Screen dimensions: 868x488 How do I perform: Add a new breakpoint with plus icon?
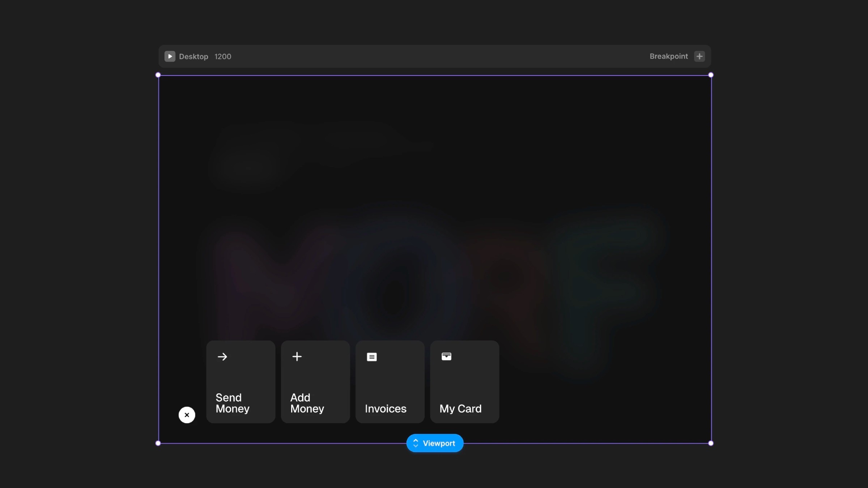(699, 56)
